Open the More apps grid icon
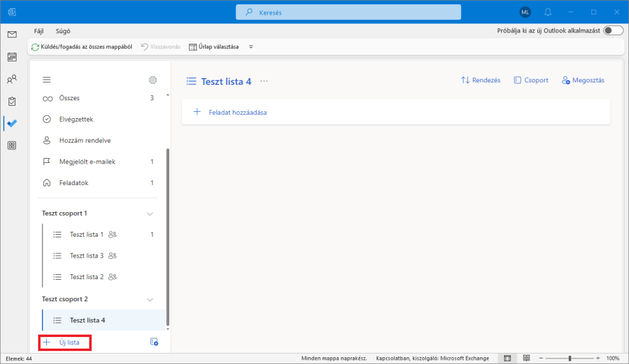Screen dimensions: 629x364 12,146
